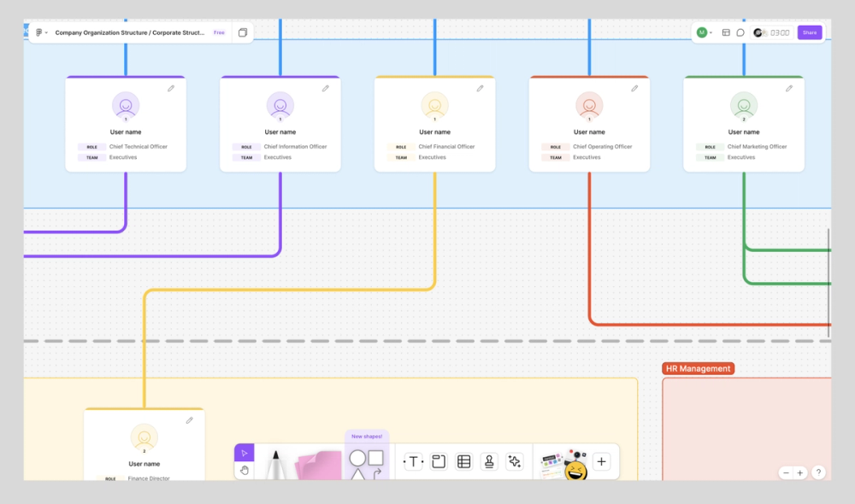
Task: Select the section tool
Action: [x=437, y=461]
